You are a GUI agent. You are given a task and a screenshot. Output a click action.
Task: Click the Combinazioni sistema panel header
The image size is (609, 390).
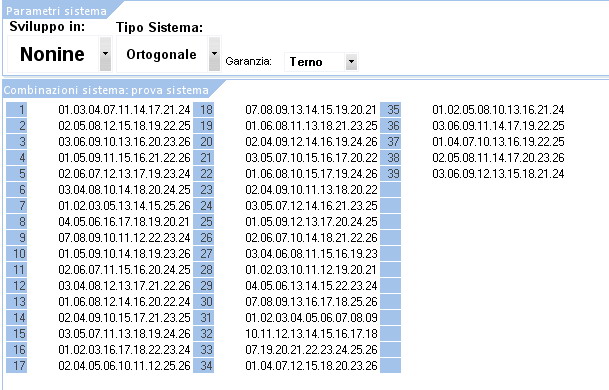click(x=106, y=90)
